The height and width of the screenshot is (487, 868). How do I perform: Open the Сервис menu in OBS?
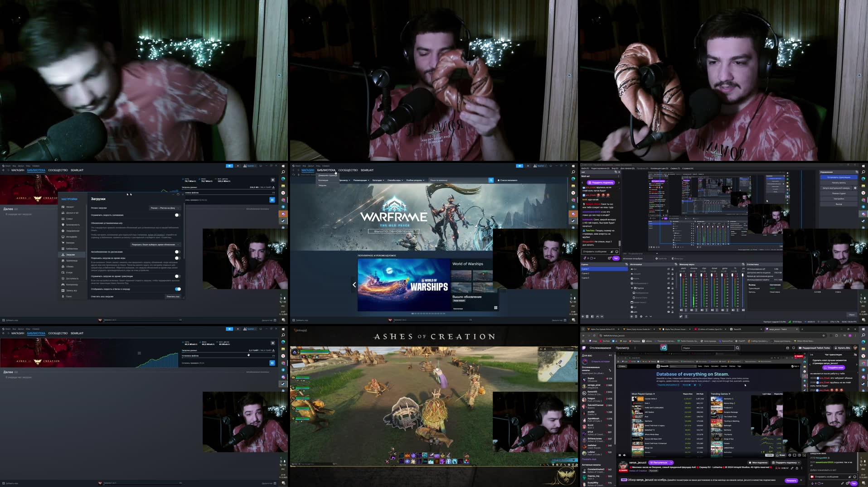click(674, 169)
